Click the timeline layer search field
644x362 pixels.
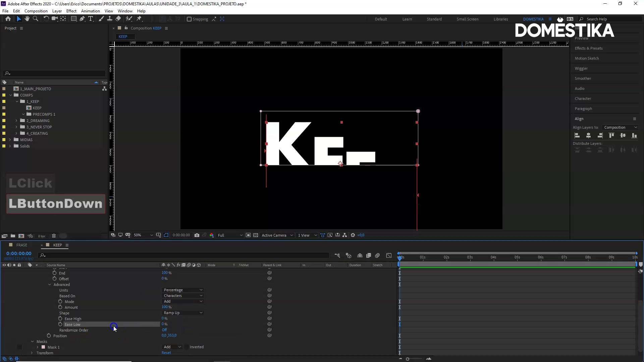[x=183, y=255]
